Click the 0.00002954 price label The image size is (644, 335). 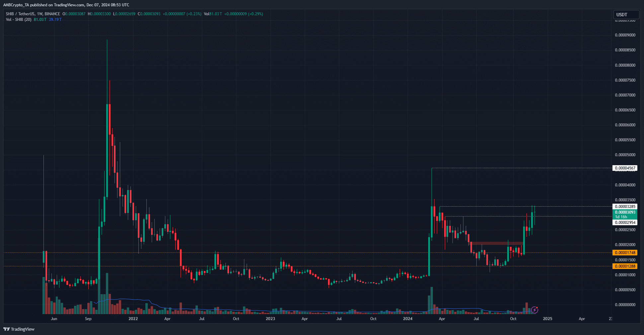[x=625, y=223]
